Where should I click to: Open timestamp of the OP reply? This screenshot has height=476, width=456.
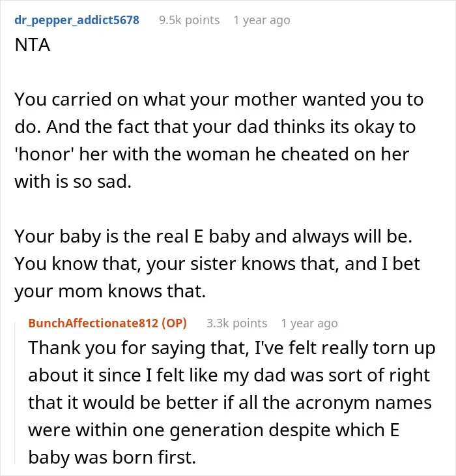[x=309, y=323]
